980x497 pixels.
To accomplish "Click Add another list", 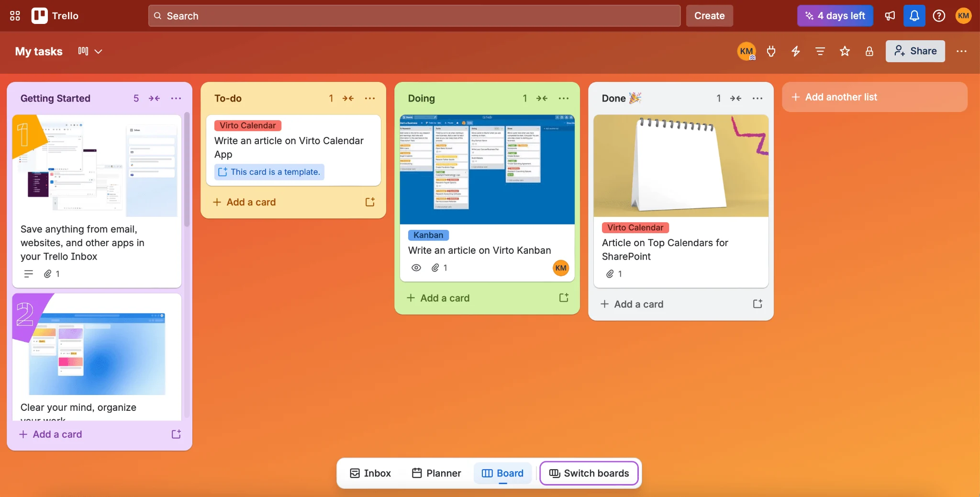I will 875,97.
